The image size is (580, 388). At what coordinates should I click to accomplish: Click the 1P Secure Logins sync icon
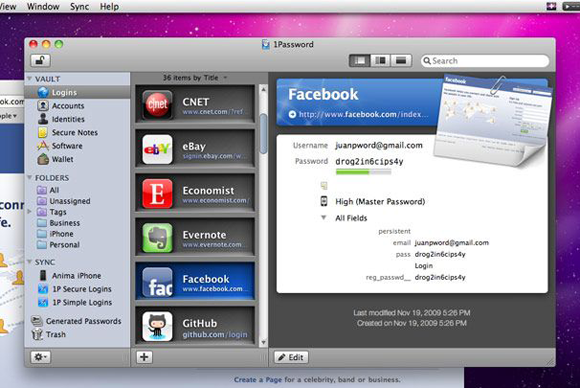pyautogui.click(x=43, y=289)
